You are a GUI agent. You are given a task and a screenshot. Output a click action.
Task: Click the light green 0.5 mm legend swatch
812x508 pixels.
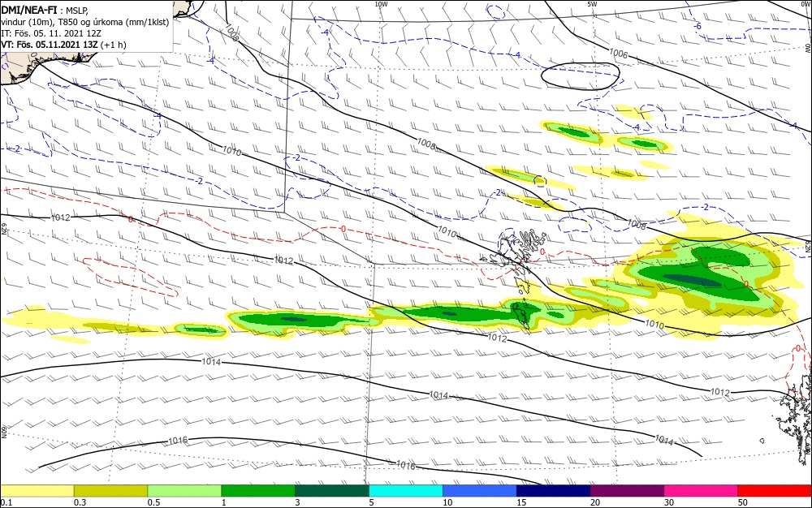point(184,491)
